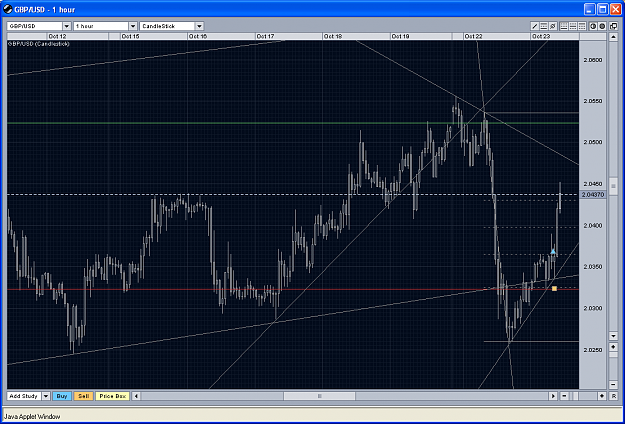Click the vertical zoom slider track
This screenshot has width=625, height=424.
click(x=613, y=366)
